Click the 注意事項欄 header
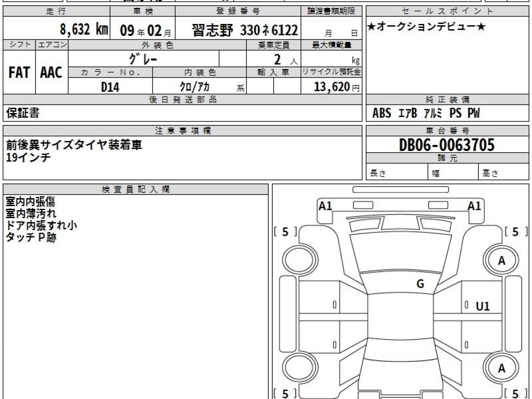This screenshot has width=532, height=399. [182, 131]
